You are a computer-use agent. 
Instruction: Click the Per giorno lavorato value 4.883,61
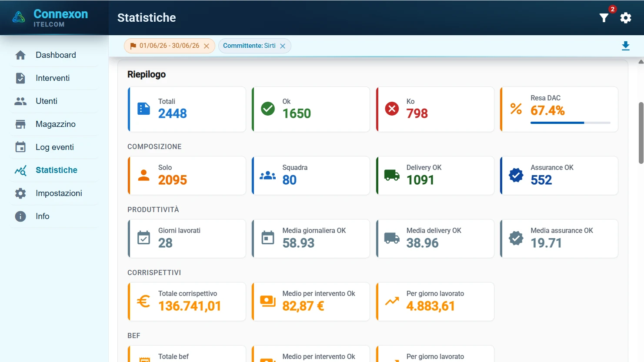click(x=430, y=306)
